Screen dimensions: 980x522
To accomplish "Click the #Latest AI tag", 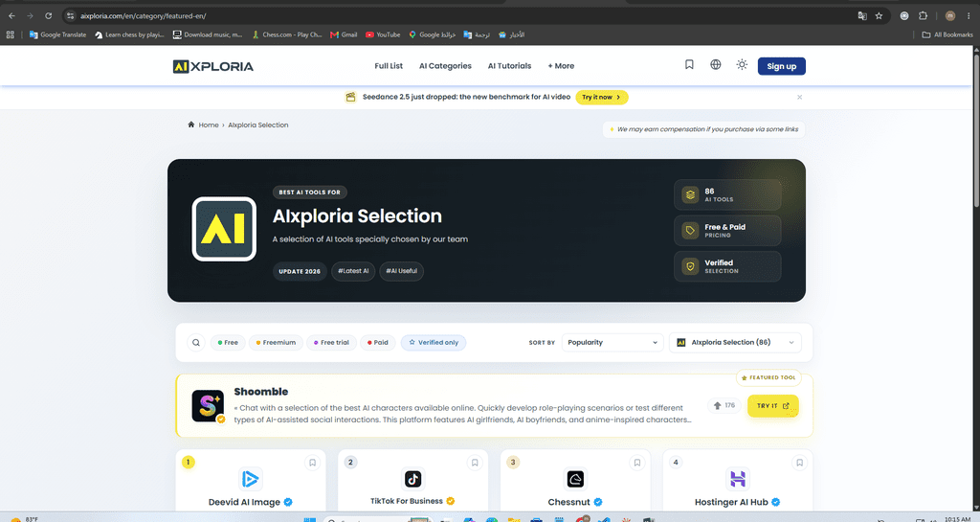I will 353,271.
